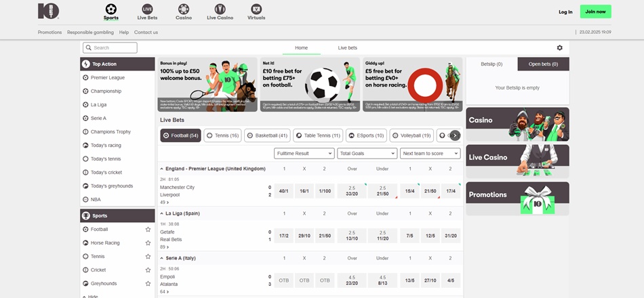Favorite Greyhounds with its star
Viewport: 644px width, 298px height.
(x=148, y=284)
